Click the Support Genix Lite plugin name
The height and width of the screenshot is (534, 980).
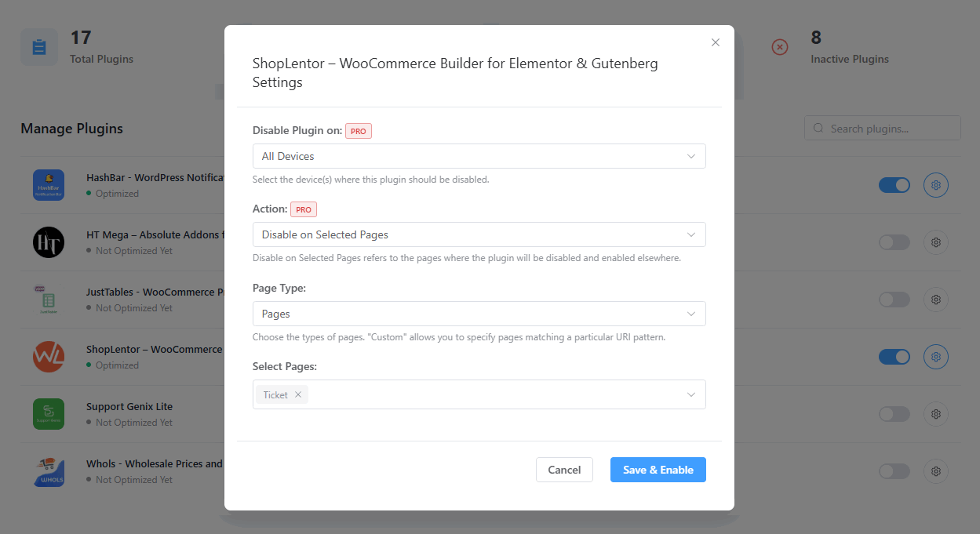(129, 407)
